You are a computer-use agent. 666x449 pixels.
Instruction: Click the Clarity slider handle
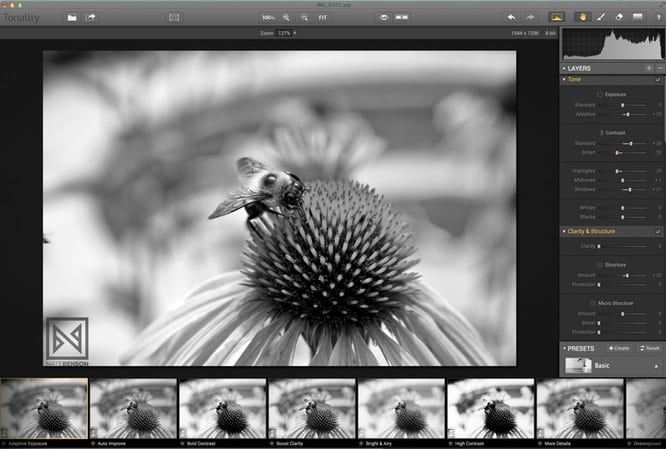click(x=599, y=246)
